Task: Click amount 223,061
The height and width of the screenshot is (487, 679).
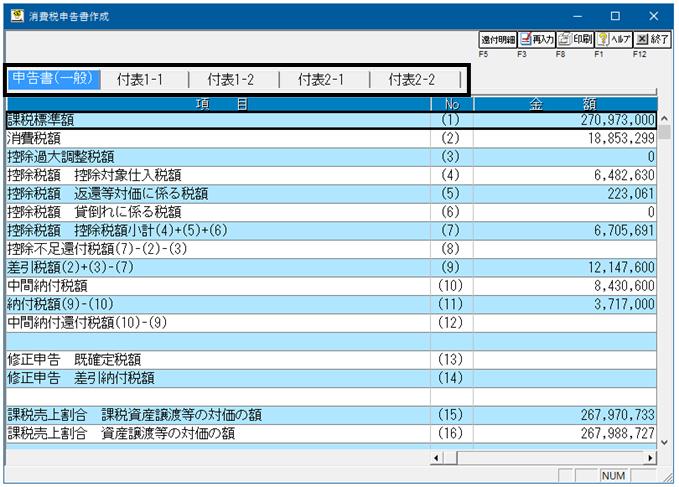Action: [630, 194]
